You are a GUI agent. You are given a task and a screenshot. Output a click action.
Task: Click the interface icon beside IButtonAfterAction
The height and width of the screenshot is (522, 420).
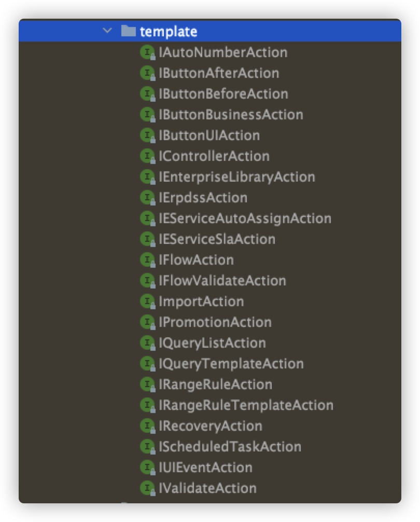tap(147, 73)
